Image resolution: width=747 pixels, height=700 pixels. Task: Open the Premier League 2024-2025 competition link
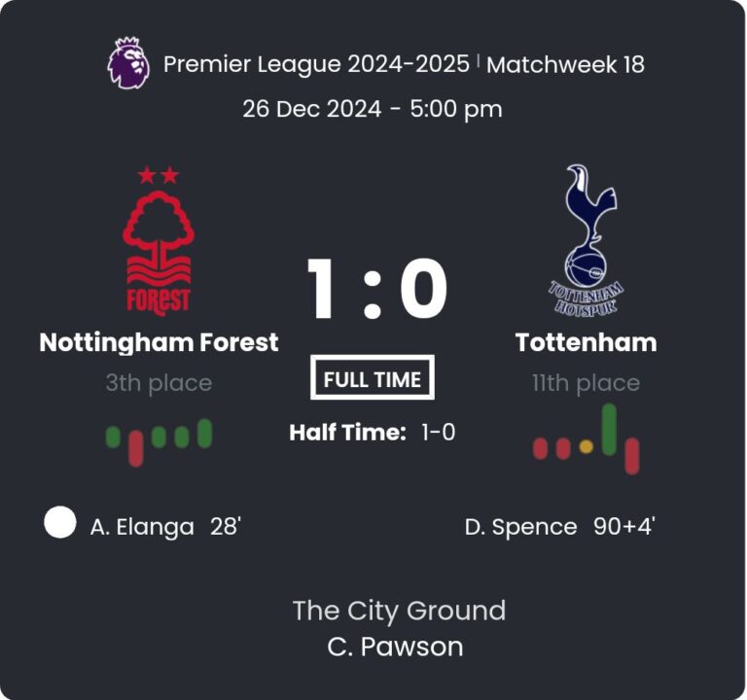tap(316, 64)
